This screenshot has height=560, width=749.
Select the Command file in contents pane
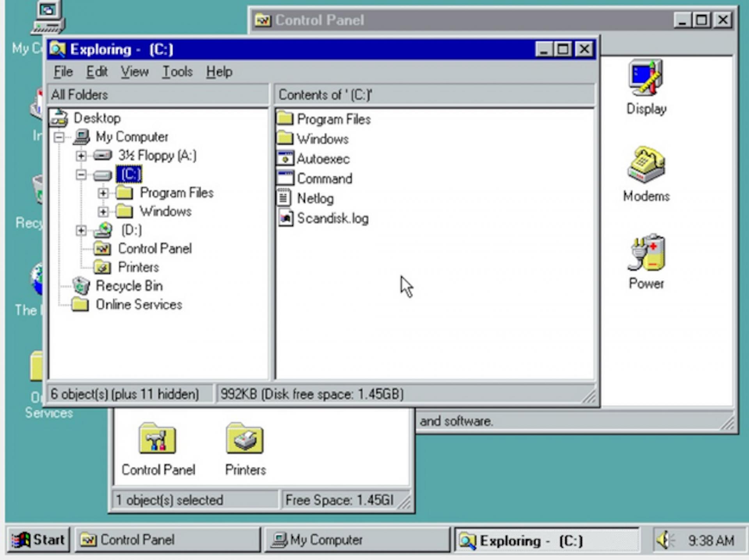pyautogui.click(x=324, y=179)
